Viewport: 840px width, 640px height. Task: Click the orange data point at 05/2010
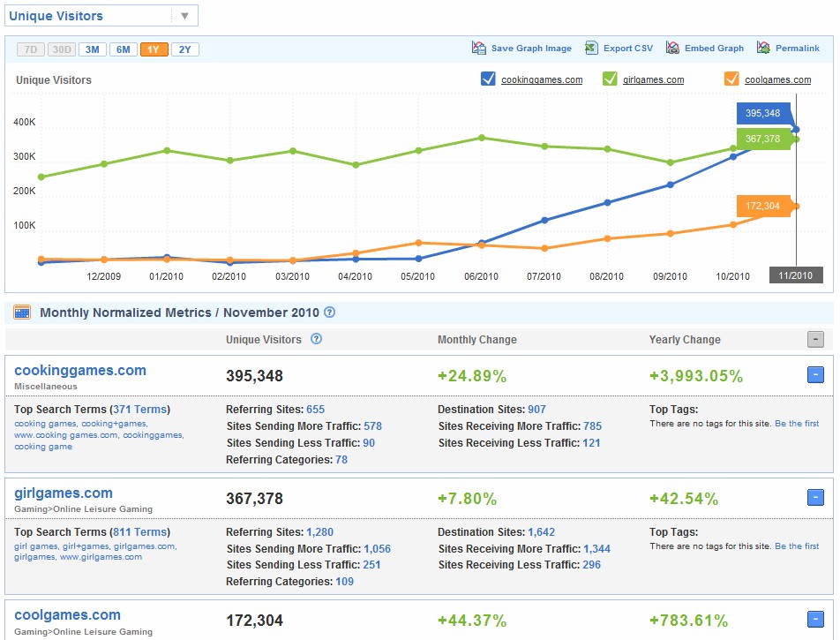pyautogui.click(x=419, y=243)
